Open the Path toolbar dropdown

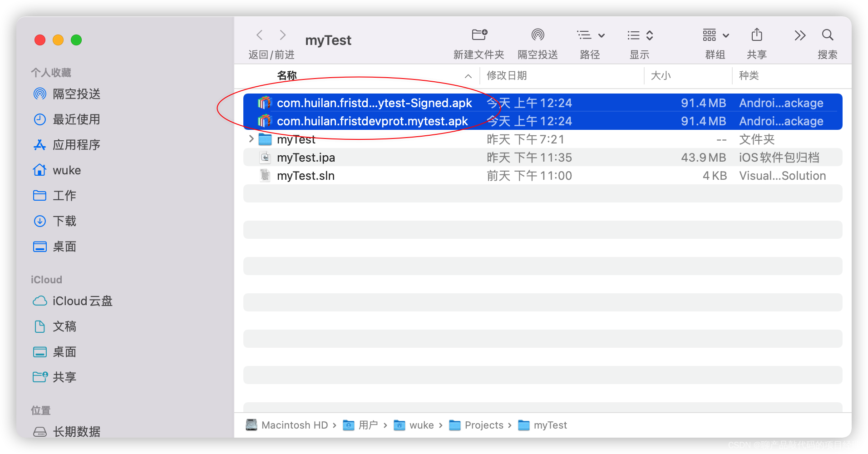(591, 35)
